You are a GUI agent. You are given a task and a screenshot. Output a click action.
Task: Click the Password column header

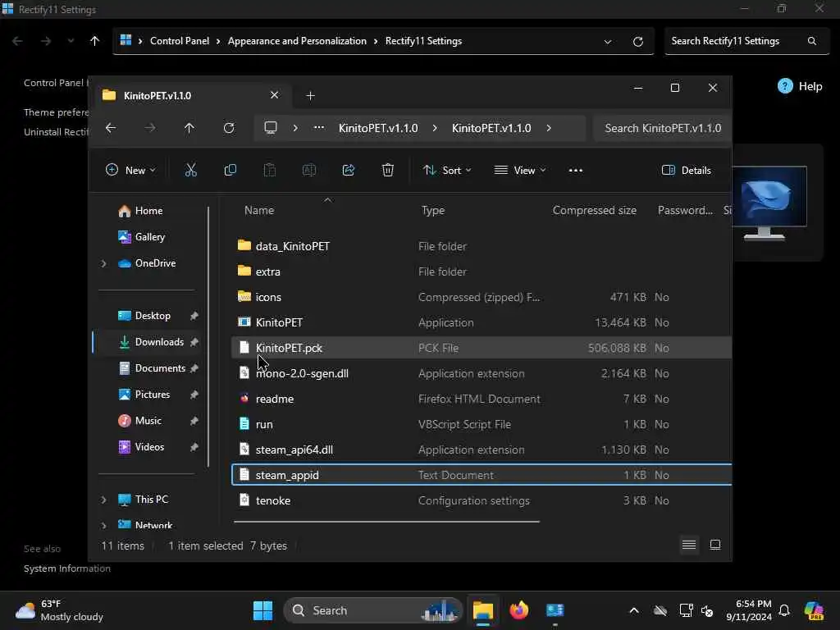coord(685,211)
